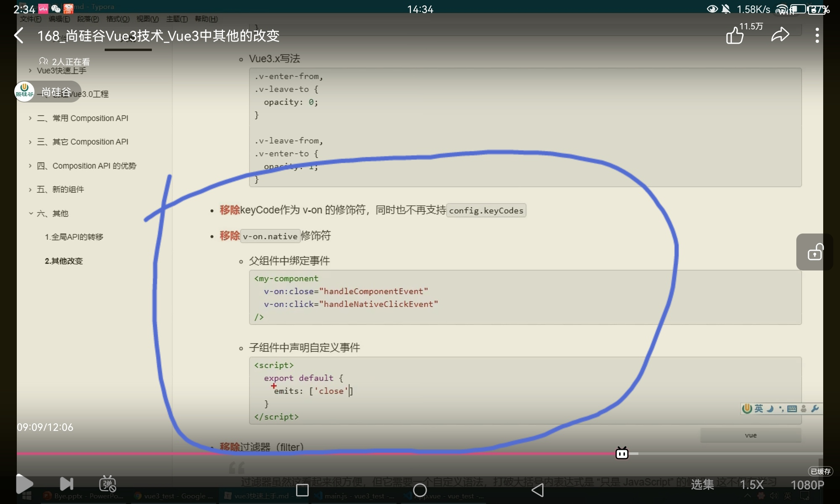The height and width of the screenshot is (504, 840).
Task: Tap the back arrow to exit video
Action: (x=19, y=36)
